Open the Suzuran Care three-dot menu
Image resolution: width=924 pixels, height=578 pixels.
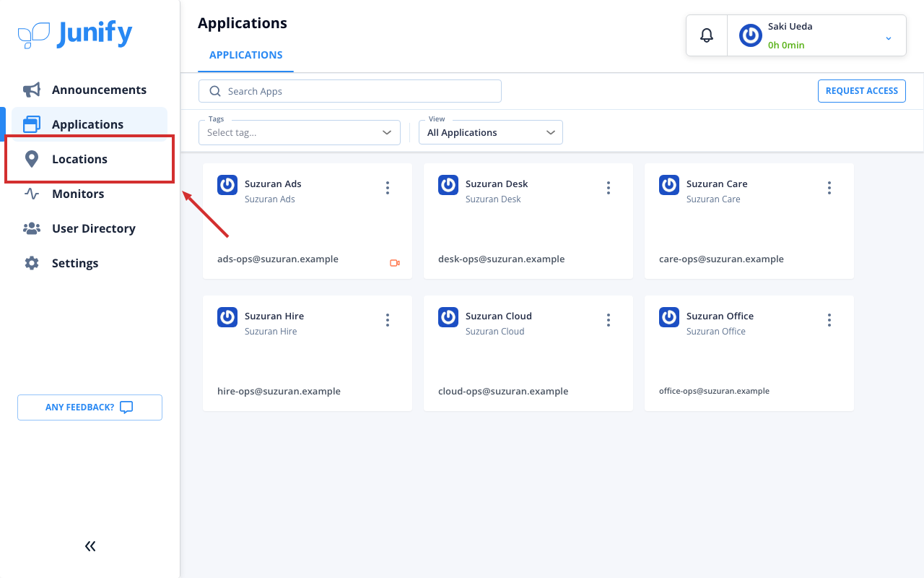point(829,188)
